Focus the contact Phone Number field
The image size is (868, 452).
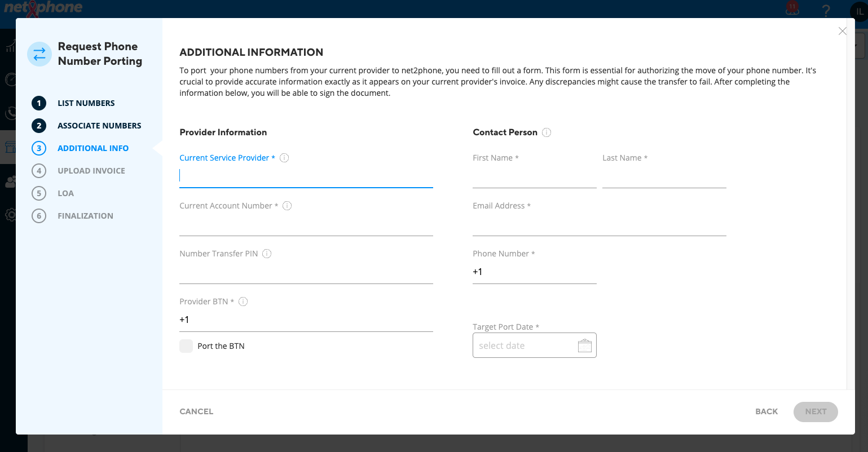[535, 272]
